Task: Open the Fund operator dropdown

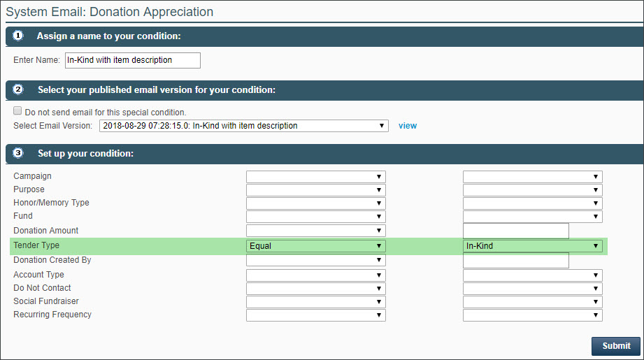Action: click(316, 216)
